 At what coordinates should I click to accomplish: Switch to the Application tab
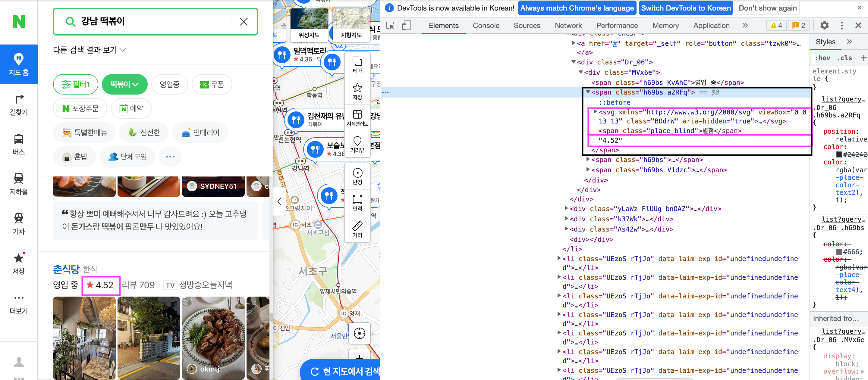click(x=711, y=26)
